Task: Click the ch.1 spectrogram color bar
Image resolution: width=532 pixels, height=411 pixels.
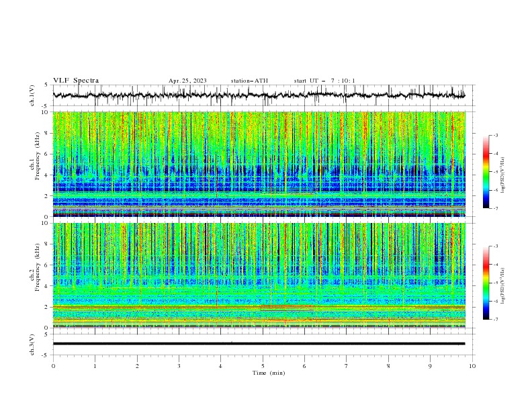Action: [486, 172]
